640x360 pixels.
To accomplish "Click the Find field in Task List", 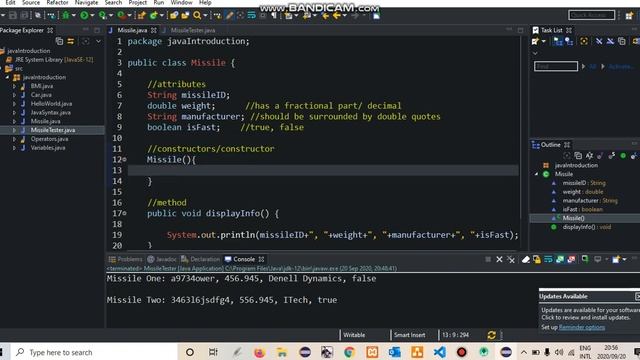I will tap(556, 66).
